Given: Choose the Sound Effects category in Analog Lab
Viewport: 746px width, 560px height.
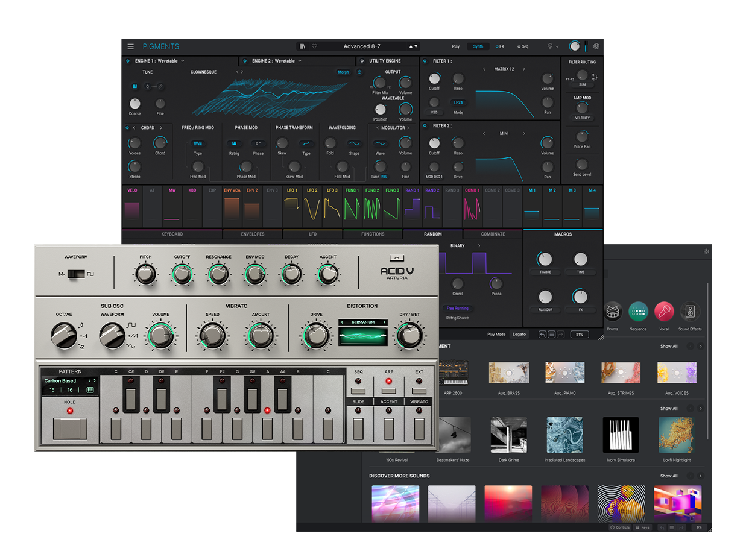Looking at the screenshot, I should [x=690, y=311].
